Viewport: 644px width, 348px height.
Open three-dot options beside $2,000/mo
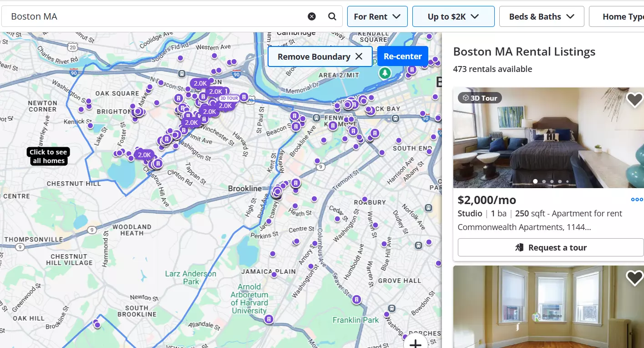point(637,200)
